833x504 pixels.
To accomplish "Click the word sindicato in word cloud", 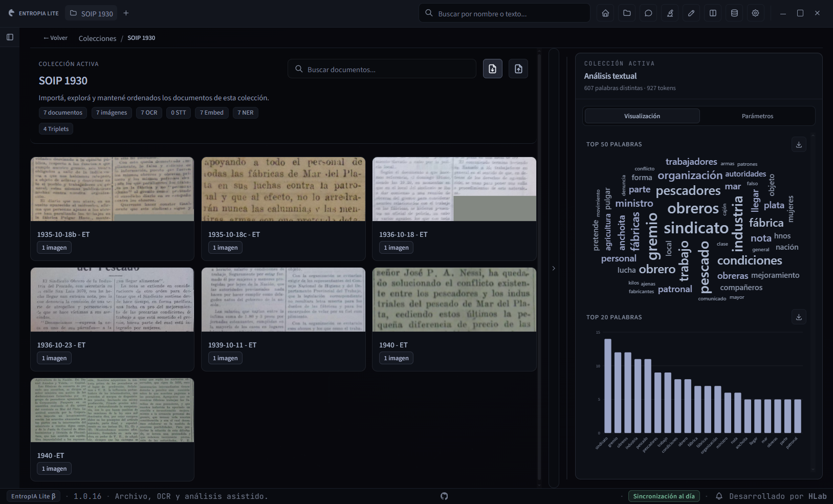I will point(696,228).
